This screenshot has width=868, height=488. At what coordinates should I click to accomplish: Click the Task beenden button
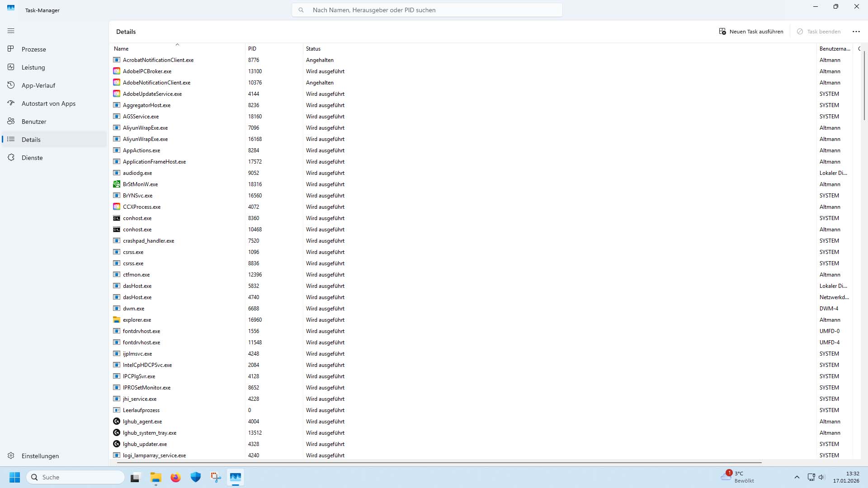pos(819,32)
